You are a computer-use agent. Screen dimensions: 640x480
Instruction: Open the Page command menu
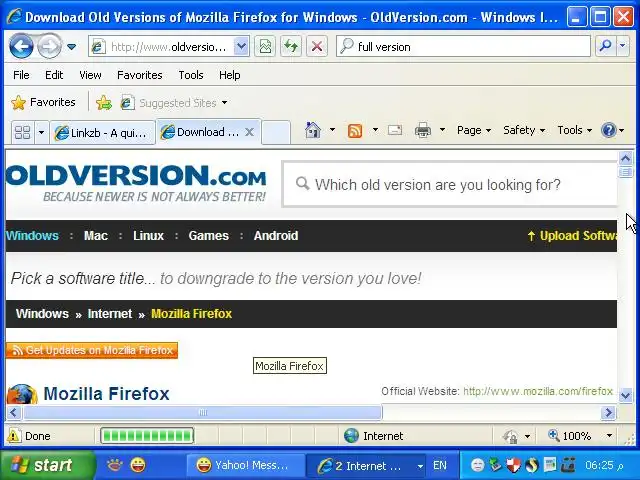coord(473,130)
